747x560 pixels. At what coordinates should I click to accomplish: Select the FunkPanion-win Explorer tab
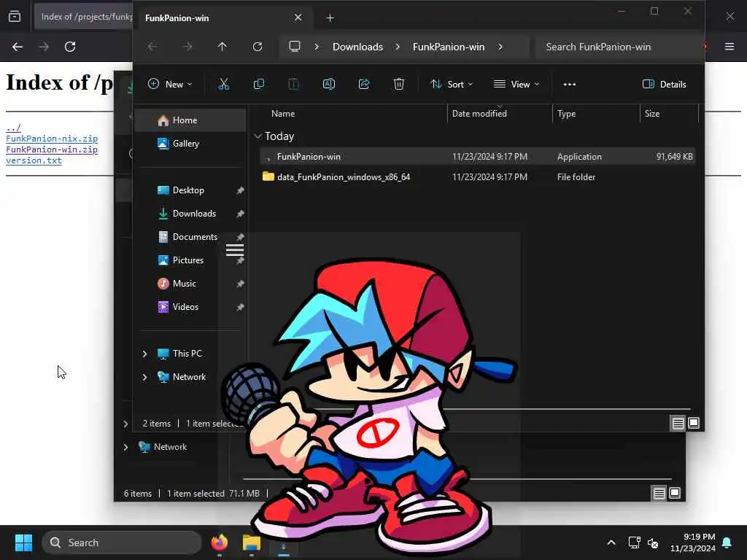pos(224,17)
